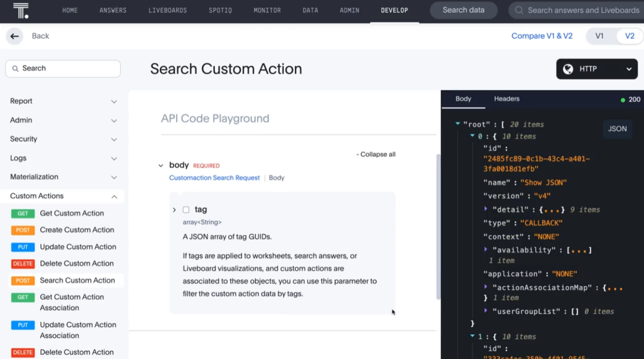This screenshot has height=359, width=644.
Task: Click the search icon in answers search bar
Action: [519, 10]
